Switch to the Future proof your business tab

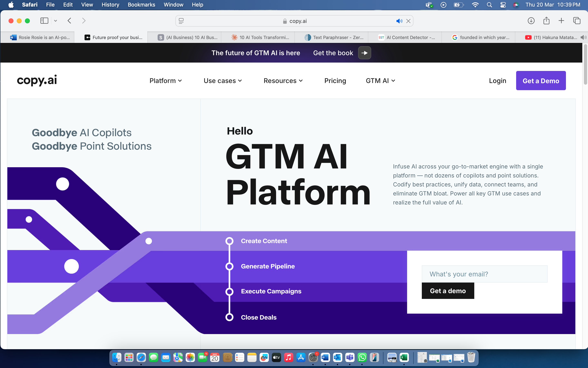coord(111,37)
